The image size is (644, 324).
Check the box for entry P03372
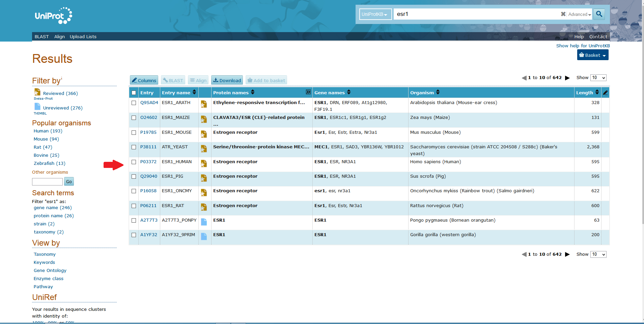(134, 162)
